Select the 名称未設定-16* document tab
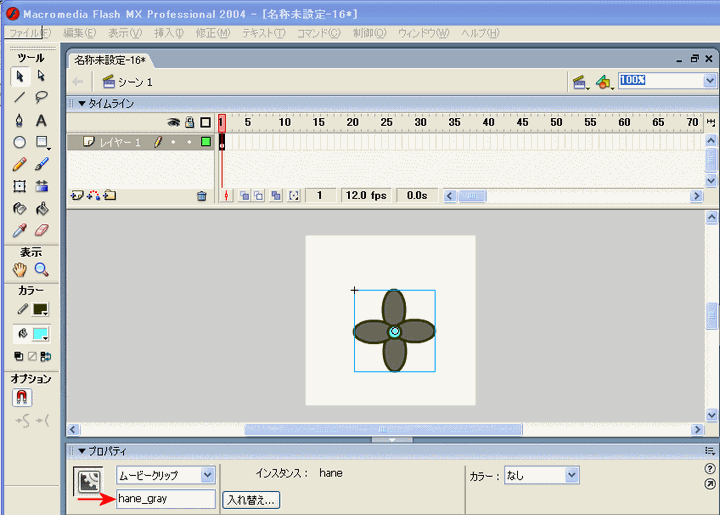Image resolution: width=720 pixels, height=515 pixels. [x=110, y=60]
